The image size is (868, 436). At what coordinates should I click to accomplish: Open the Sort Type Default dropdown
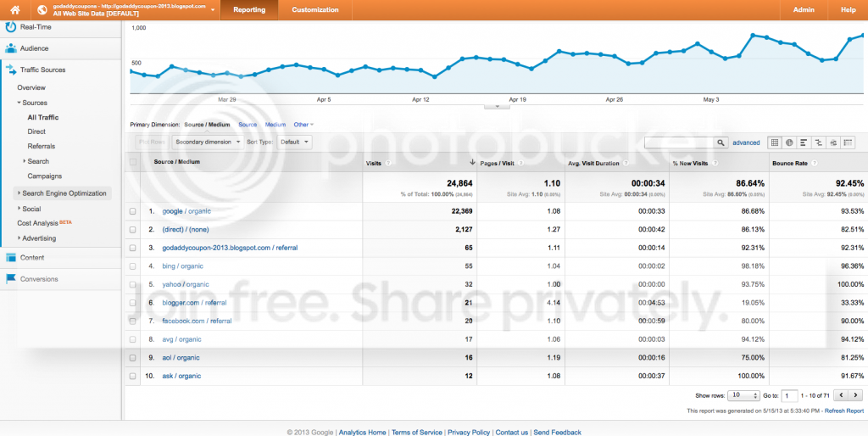tap(294, 142)
